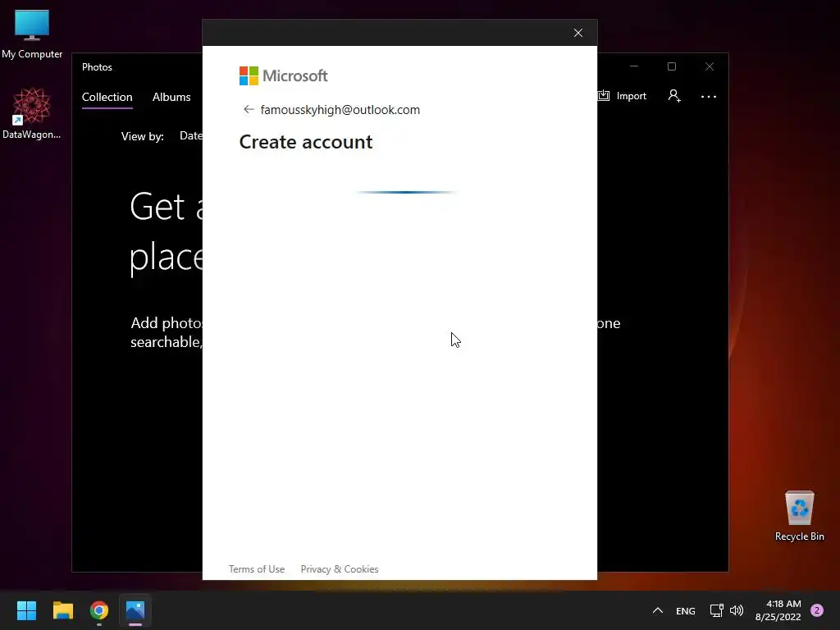This screenshot has width=840, height=630.
Task: Open the Windows Start menu
Action: pos(26,610)
